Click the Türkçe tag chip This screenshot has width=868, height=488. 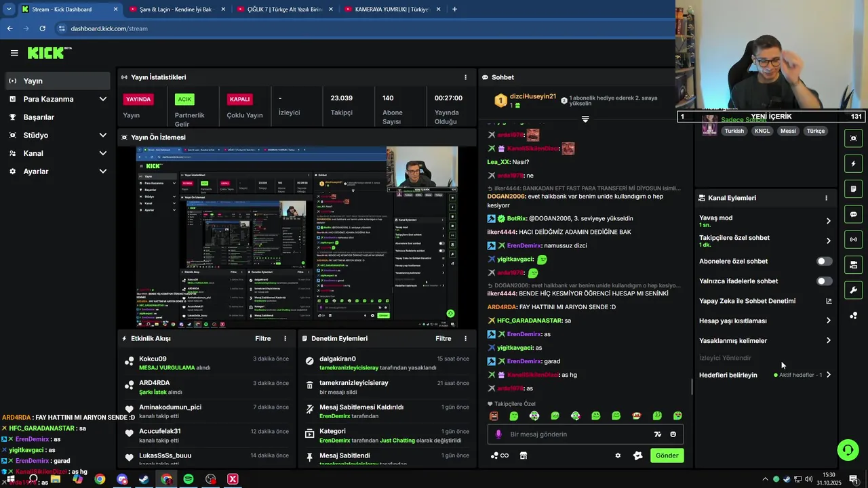tap(816, 131)
